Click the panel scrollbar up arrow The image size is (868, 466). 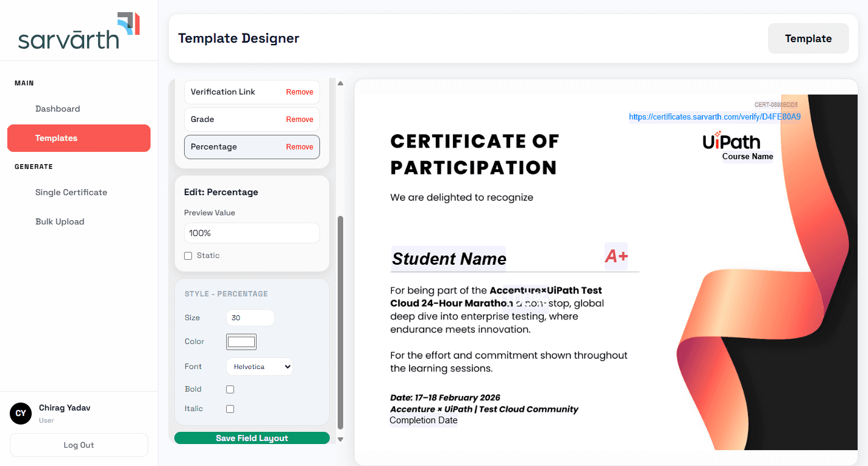(x=341, y=84)
